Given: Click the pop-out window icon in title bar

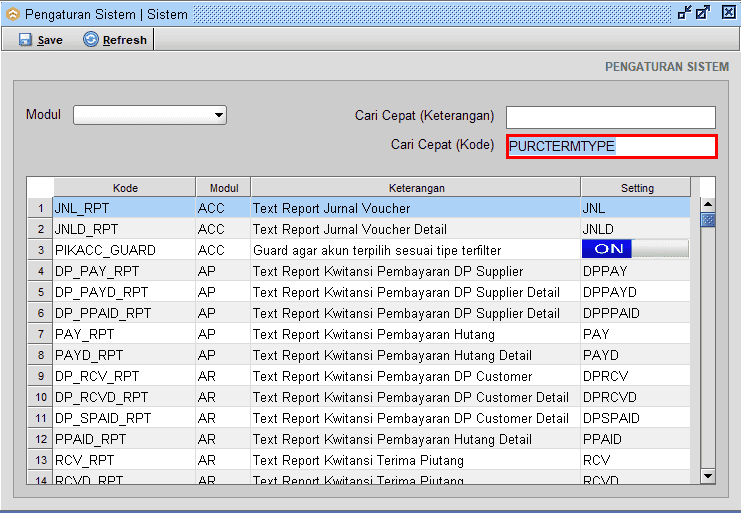Looking at the screenshot, I should coord(703,13).
